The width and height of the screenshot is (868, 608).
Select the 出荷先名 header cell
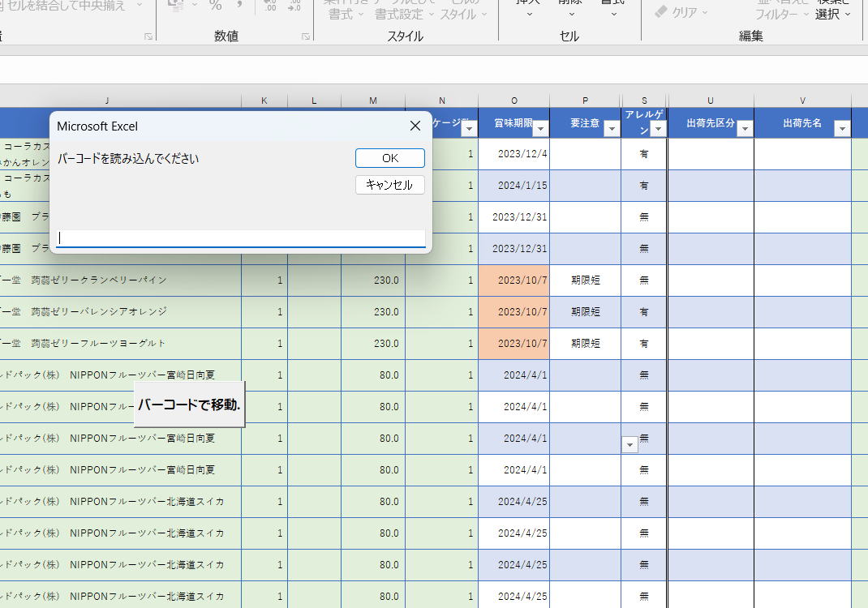[x=802, y=123]
